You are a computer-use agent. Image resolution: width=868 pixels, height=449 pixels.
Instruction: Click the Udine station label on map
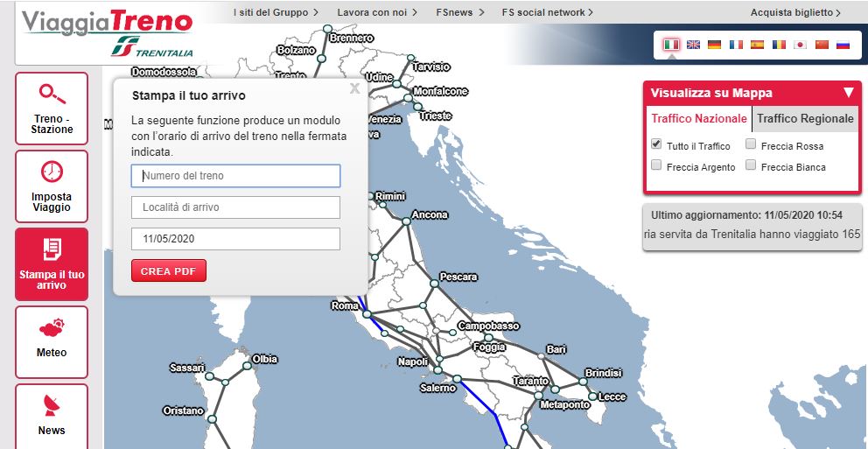pos(379,77)
